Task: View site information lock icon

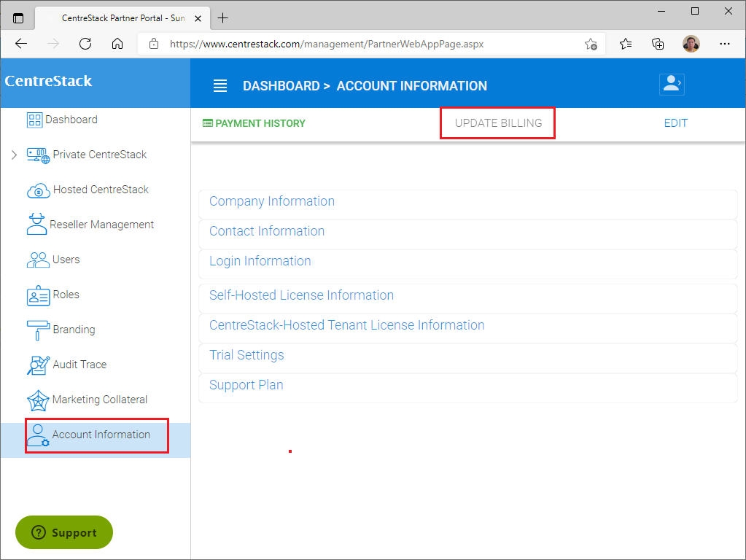Action: (154, 44)
